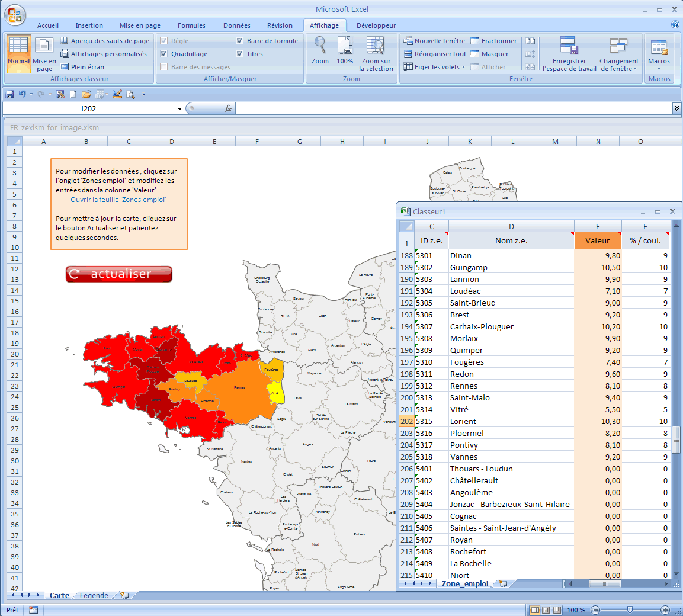Insert new sheet next to Legende tab
The height and width of the screenshot is (616, 683).
124,595
